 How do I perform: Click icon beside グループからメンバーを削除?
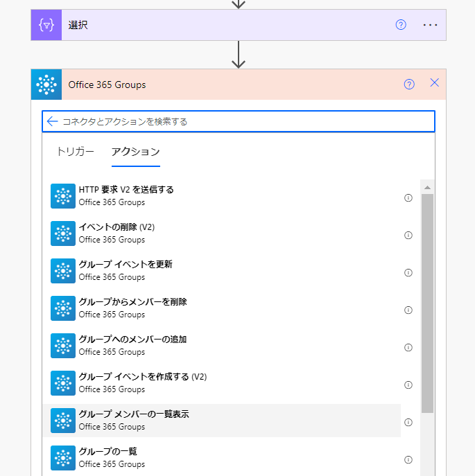[63, 308]
